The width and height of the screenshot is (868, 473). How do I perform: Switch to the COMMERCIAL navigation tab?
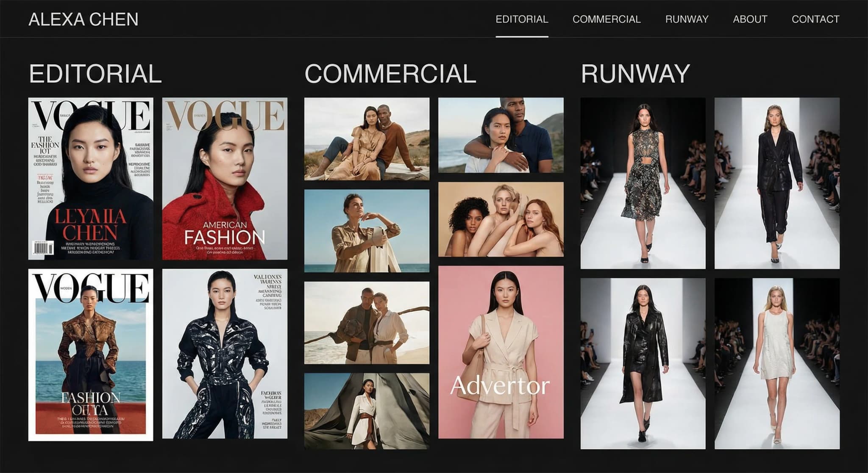click(x=607, y=19)
